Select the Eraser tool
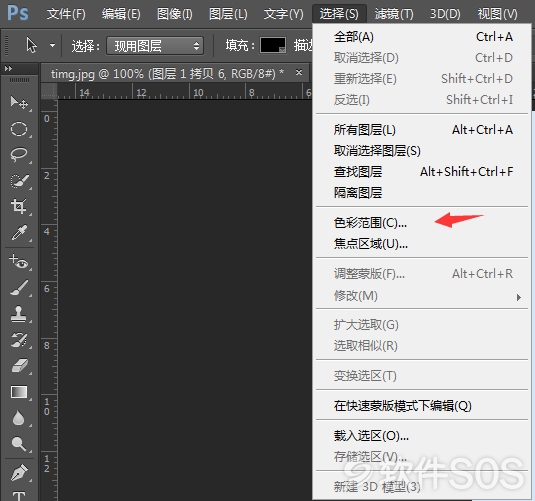Image resolution: width=535 pixels, height=501 pixels. tap(19, 366)
